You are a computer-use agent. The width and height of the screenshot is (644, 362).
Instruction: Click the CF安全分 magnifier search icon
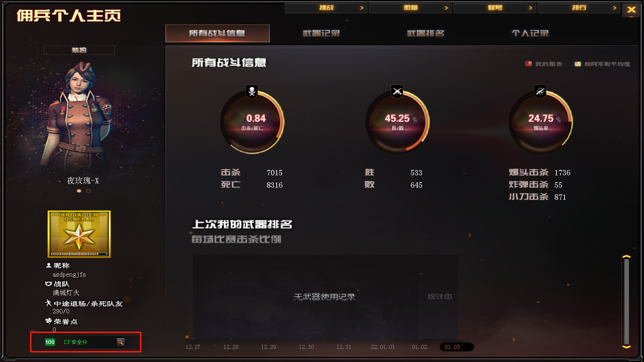tap(120, 342)
